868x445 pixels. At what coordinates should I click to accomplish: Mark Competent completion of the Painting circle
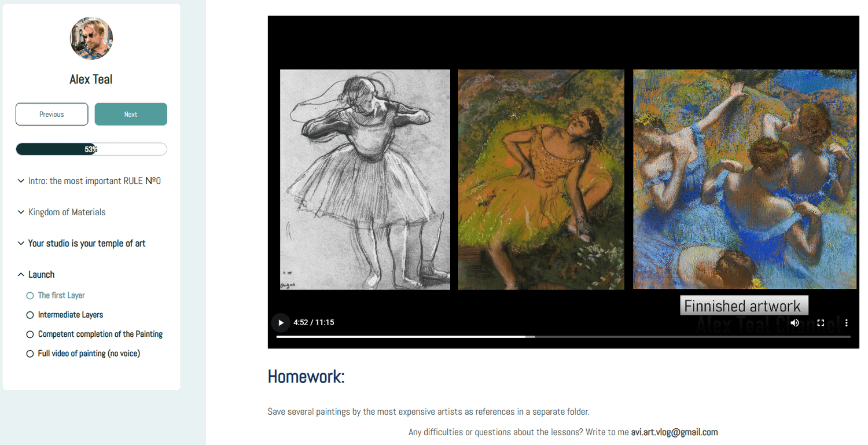[30, 334]
